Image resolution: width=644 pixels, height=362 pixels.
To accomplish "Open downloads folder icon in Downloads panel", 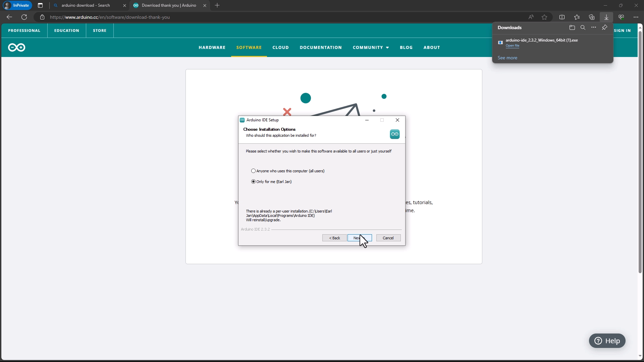I will (572, 27).
